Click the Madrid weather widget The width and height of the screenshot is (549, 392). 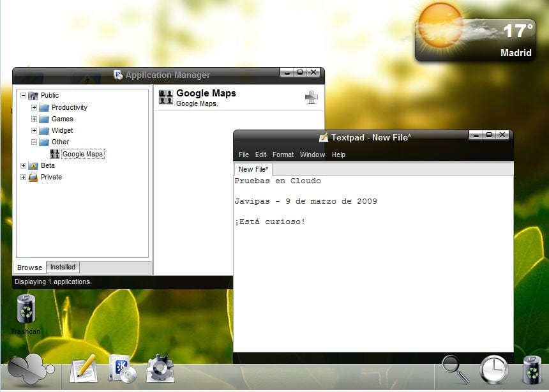coord(475,33)
